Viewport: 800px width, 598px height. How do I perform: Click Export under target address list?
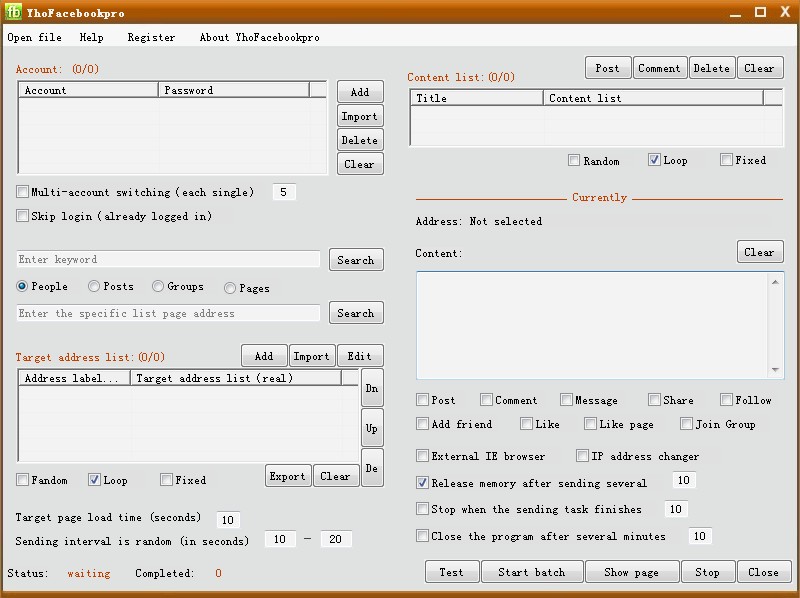coord(287,476)
